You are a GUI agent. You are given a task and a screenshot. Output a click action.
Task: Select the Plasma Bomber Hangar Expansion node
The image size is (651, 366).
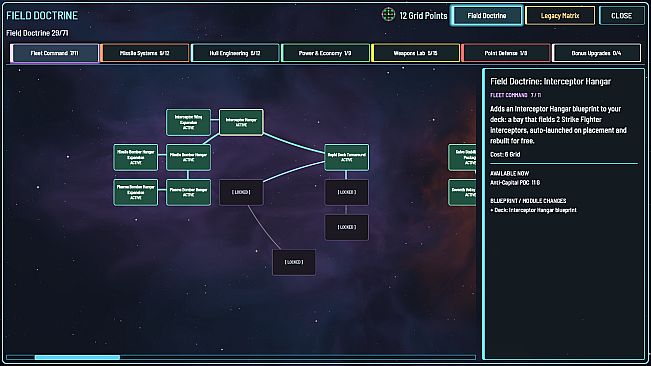[x=135, y=193]
